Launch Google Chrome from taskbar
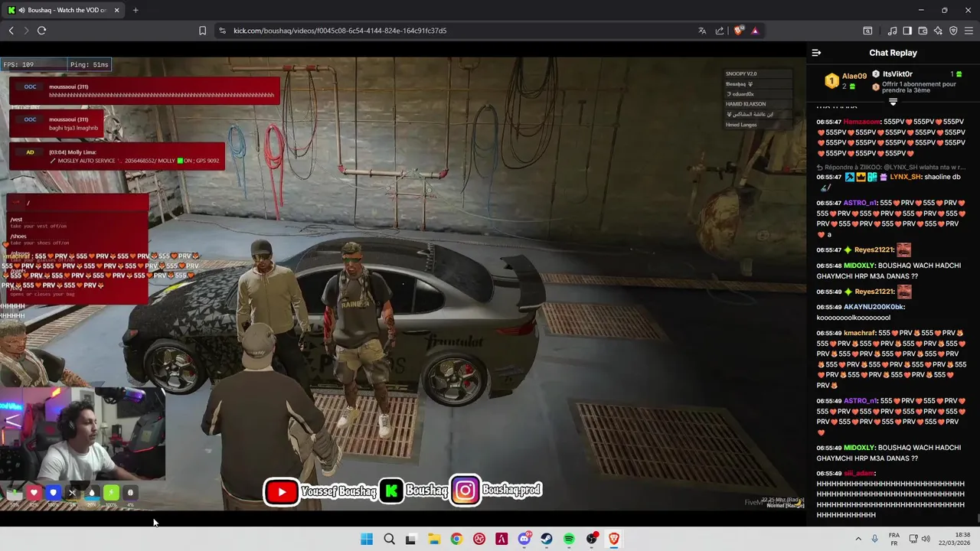This screenshot has width=980, height=551. click(456, 539)
